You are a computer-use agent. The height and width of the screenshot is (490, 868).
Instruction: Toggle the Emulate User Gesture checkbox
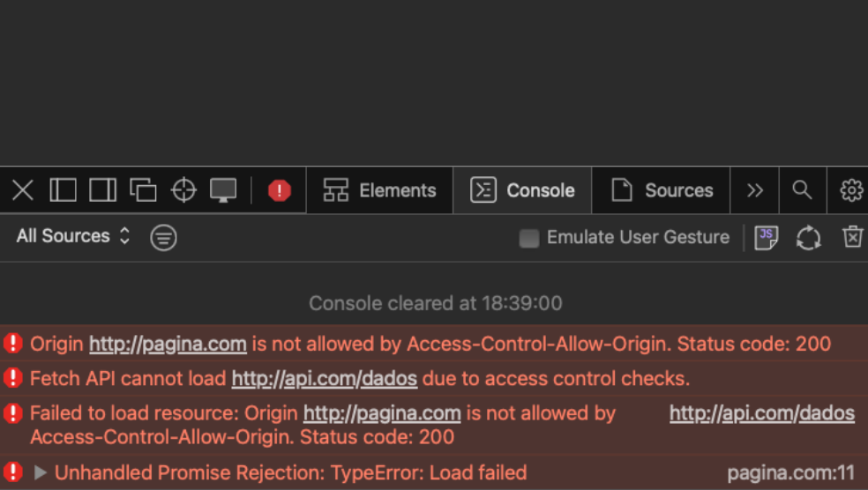click(529, 238)
